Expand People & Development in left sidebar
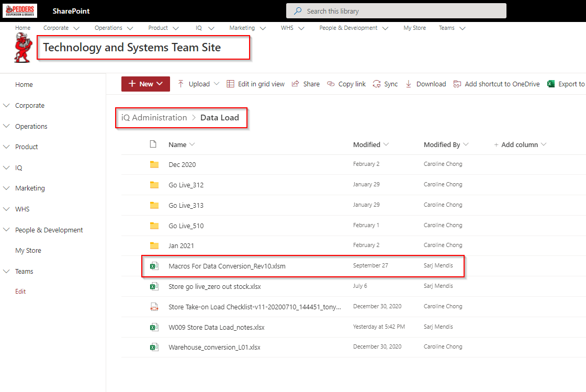This screenshot has height=392, width=586. click(x=6, y=229)
